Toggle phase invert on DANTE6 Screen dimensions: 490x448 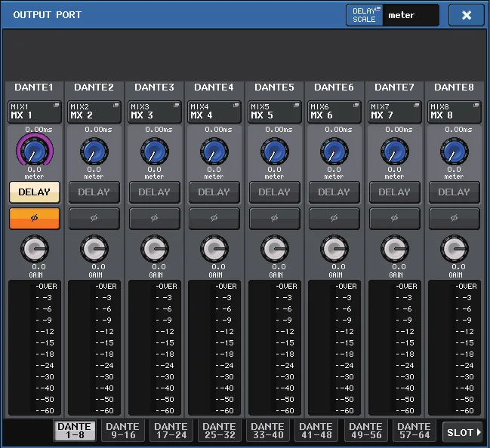[x=334, y=218]
